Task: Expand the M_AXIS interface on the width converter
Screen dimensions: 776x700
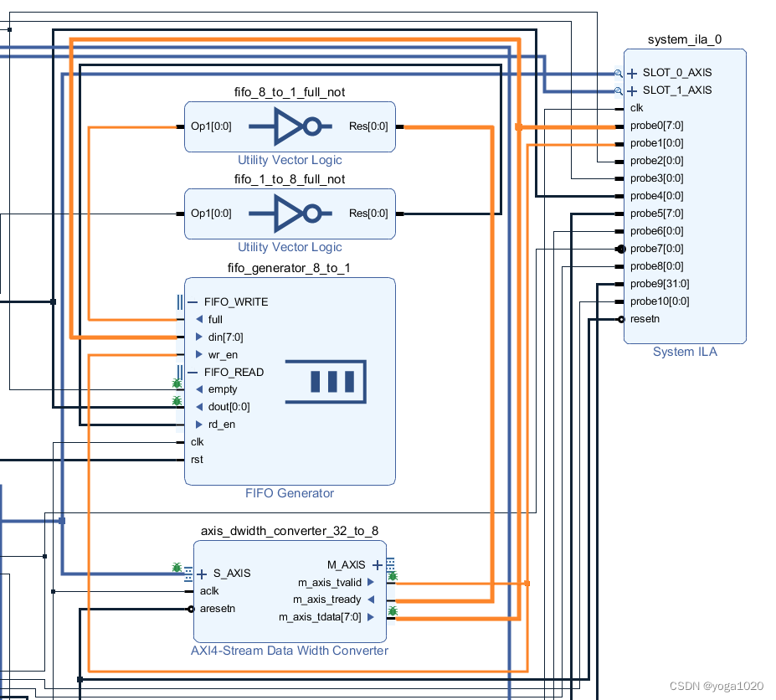Action: pos(377,564)
